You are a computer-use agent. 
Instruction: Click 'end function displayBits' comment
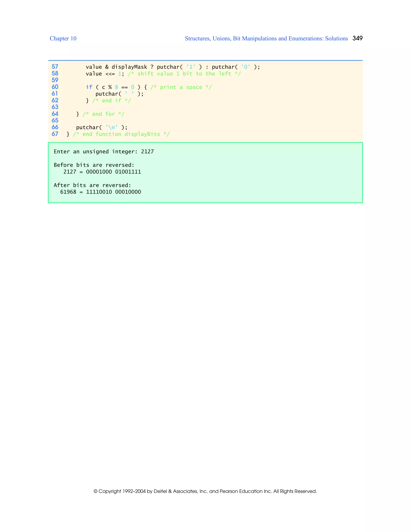click(x=121, y=134)
